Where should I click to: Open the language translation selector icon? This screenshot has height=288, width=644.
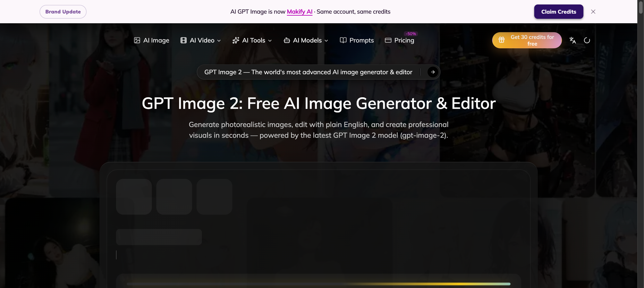point(572,40)
